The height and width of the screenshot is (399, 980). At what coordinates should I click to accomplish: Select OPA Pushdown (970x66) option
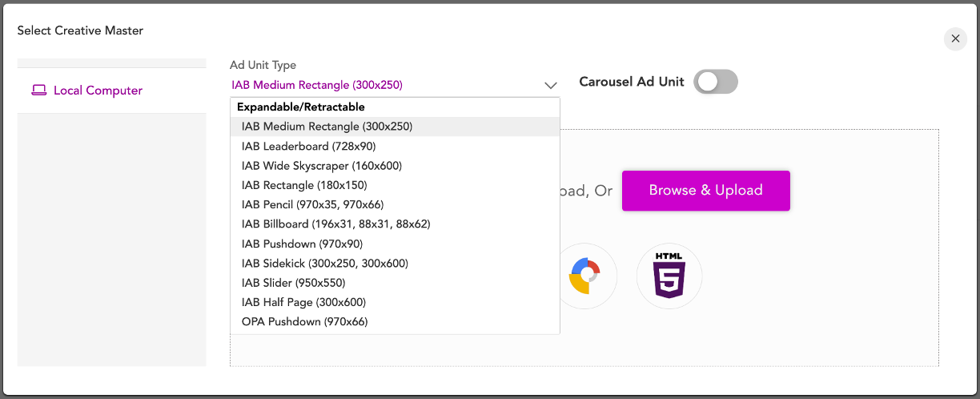(304, 322)
